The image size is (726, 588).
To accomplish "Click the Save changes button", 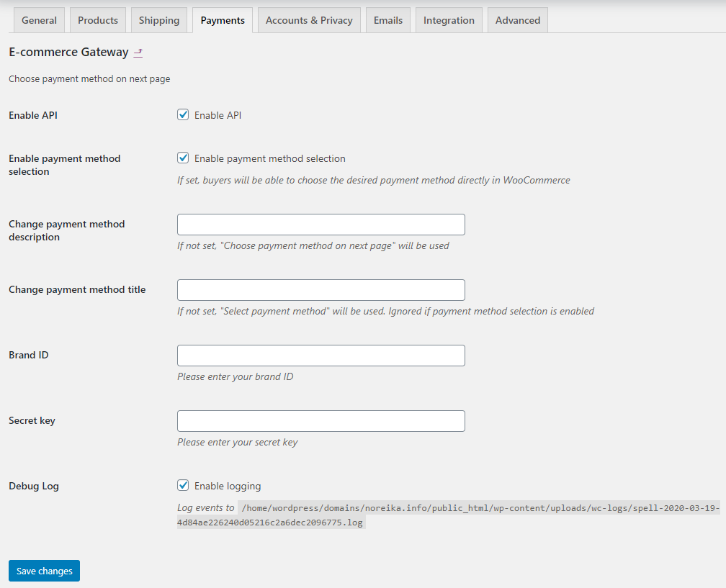I will 44,571.
